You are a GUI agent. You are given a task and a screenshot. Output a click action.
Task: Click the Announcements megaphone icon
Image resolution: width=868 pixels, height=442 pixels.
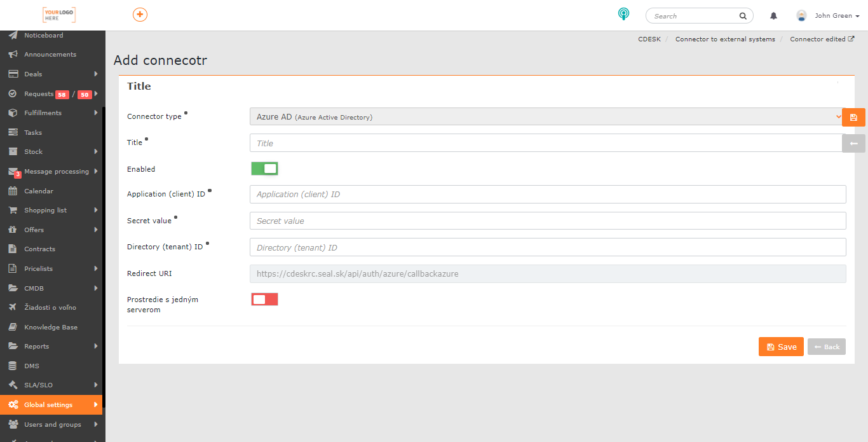coord(13,55)
